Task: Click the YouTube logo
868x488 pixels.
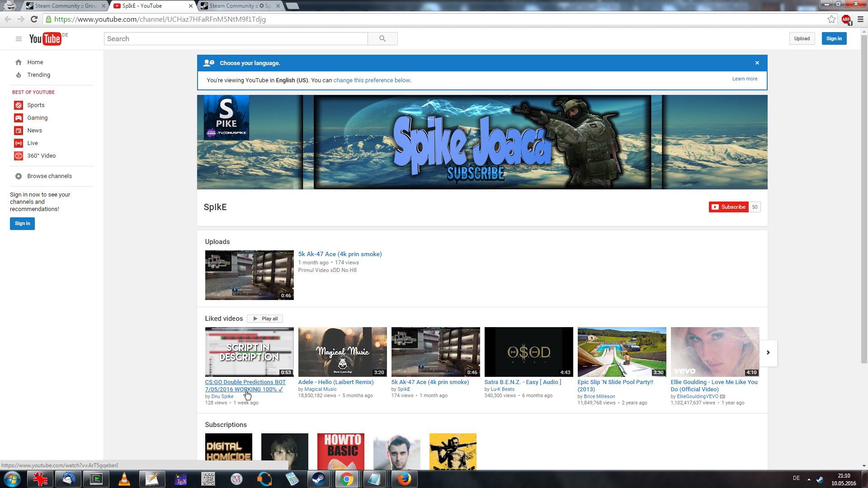Action: pos(45,39)
